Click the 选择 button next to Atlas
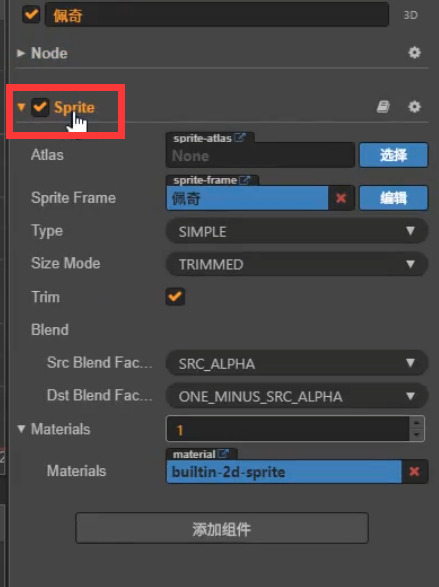Image resolution: width=439 pixels, height=587 pixels. point(393,155)
